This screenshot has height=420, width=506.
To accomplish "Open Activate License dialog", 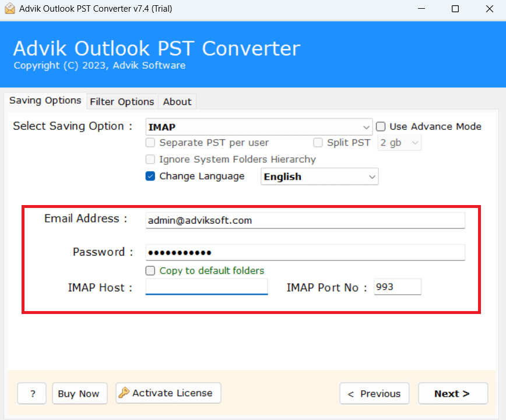I will (168, 393).
